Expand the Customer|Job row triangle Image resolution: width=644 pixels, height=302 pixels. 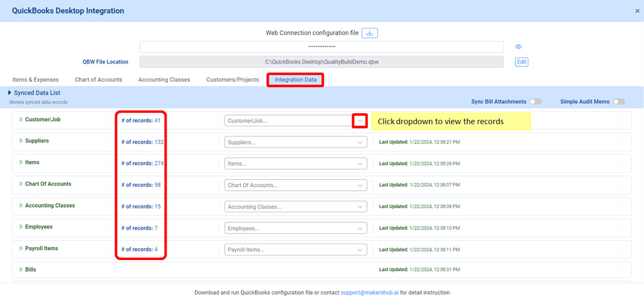[x=22, y=120]
